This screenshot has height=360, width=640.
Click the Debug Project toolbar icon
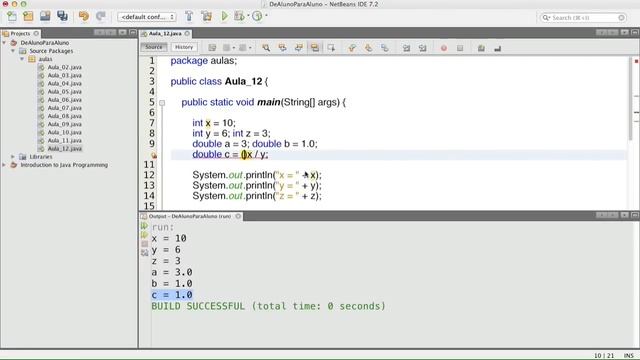(x=239, y=16)
